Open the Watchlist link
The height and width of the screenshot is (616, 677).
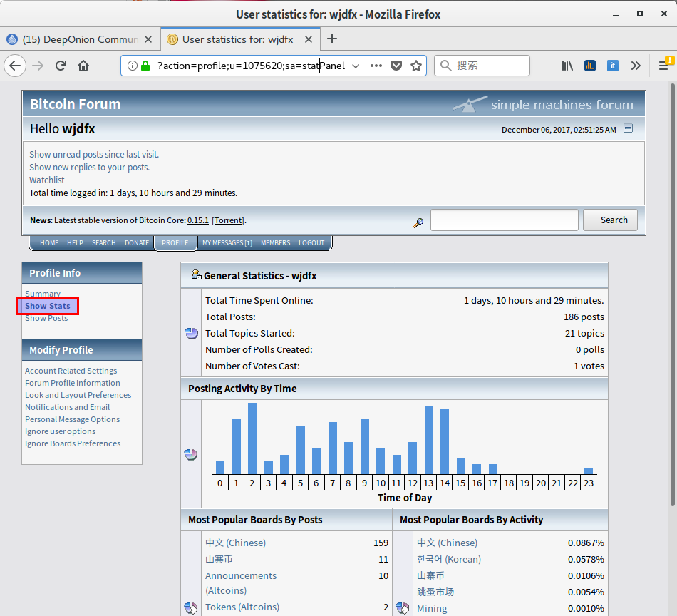pos(46,180)
